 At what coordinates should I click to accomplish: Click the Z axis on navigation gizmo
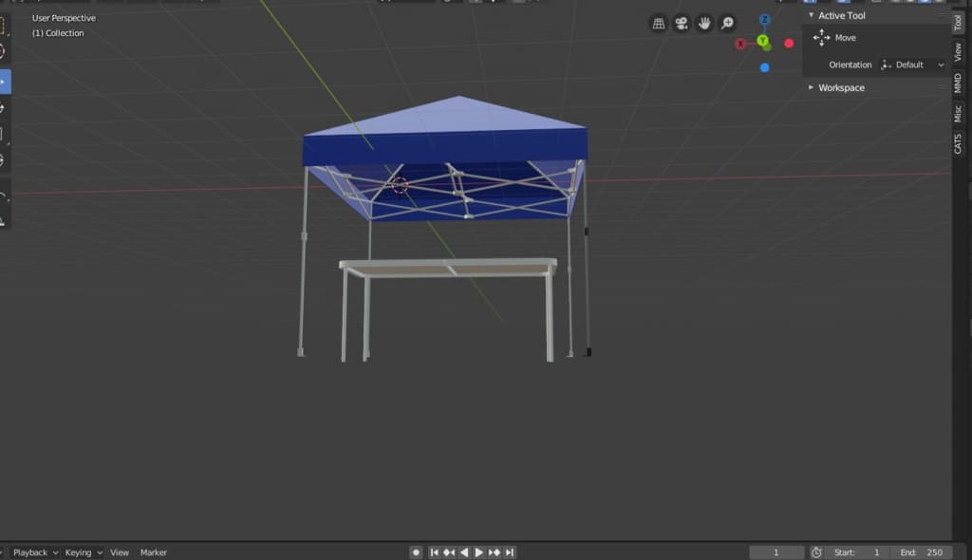coord(764,20)
